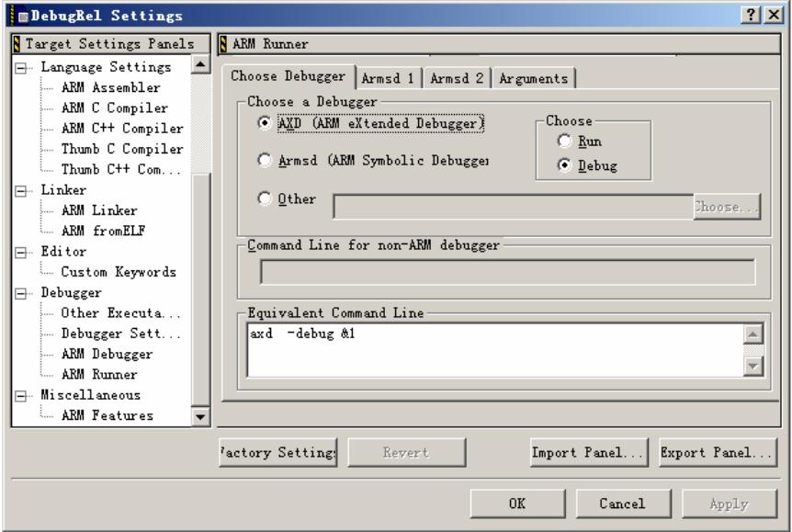The height and width of the screenshot is (532, 792).
Task: Click the Export Panel... button
Action: point(718,453)
